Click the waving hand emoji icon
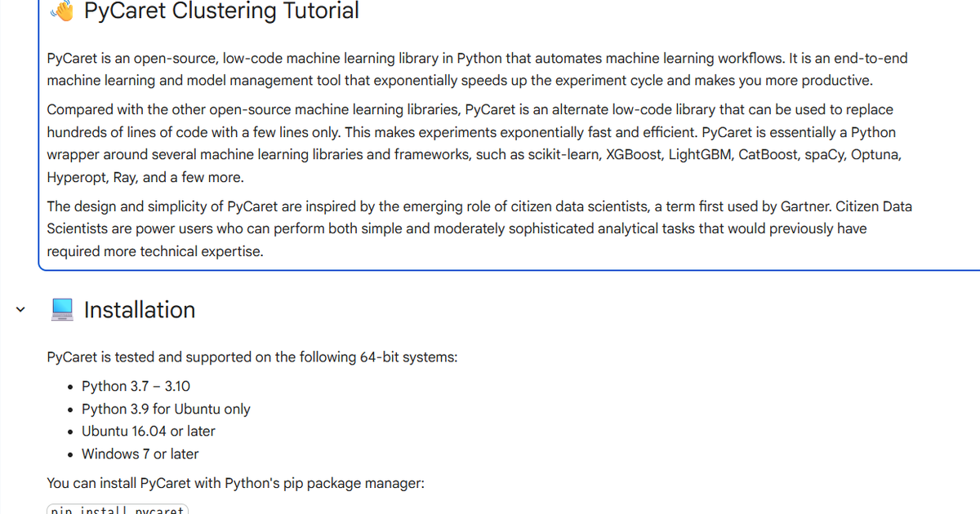The height and width of the screenshot is (514, 980). click(x=63, y=11)
